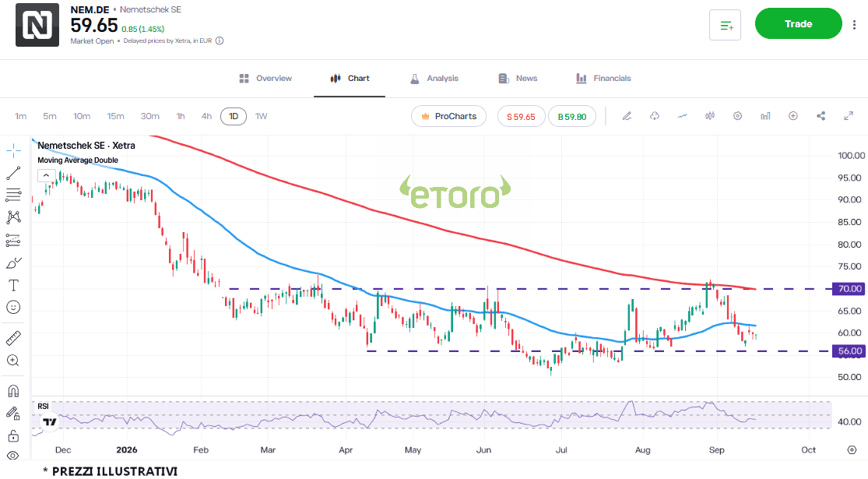
Task: Select the 4h timeframe
Action: click(206, 116)
